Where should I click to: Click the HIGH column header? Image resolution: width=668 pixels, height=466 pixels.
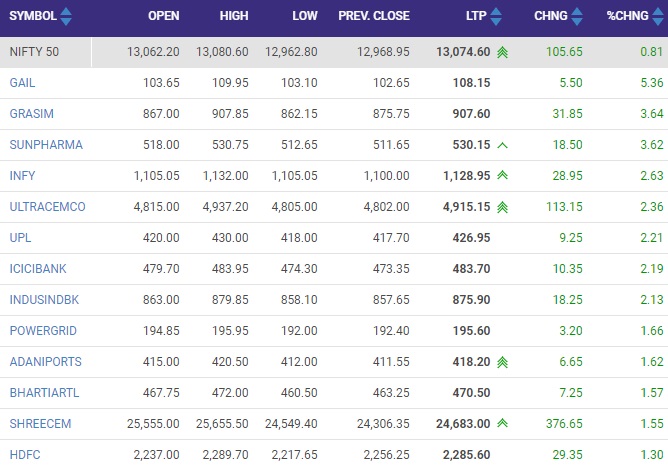click(234, 16)
